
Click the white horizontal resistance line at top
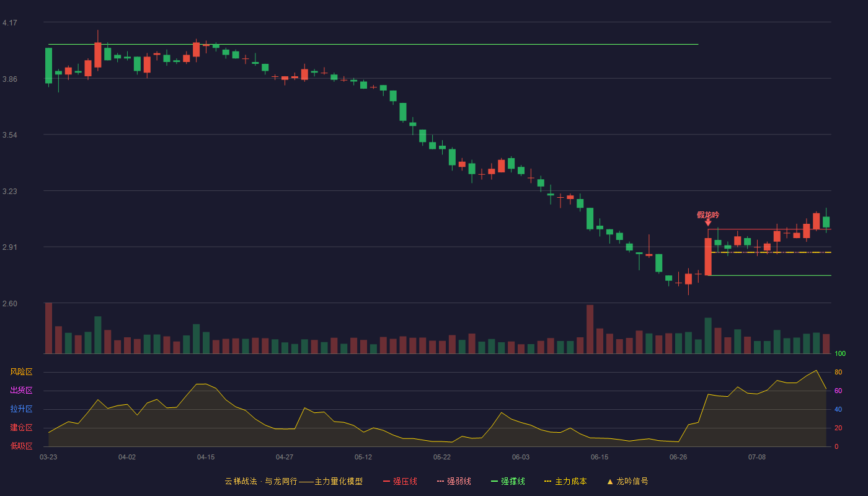[x=373, y=45]
